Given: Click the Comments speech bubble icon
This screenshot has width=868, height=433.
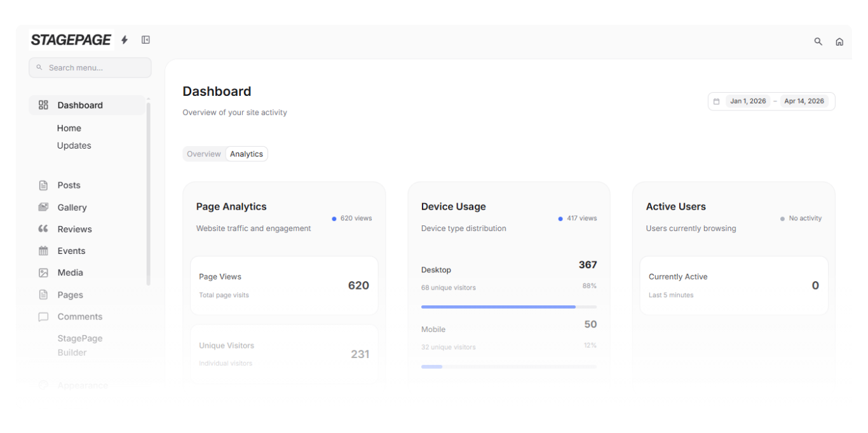Looking at the screenshot, I should 43,317.
